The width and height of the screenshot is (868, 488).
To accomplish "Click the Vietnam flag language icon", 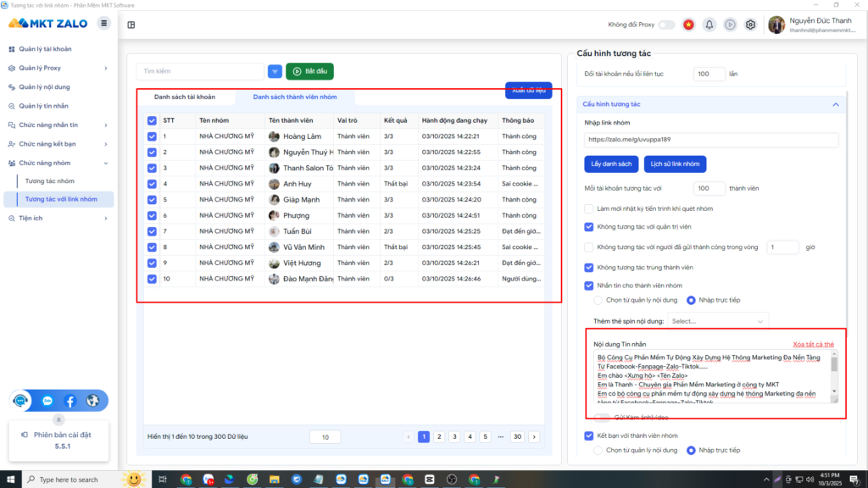I will [688, 25].
